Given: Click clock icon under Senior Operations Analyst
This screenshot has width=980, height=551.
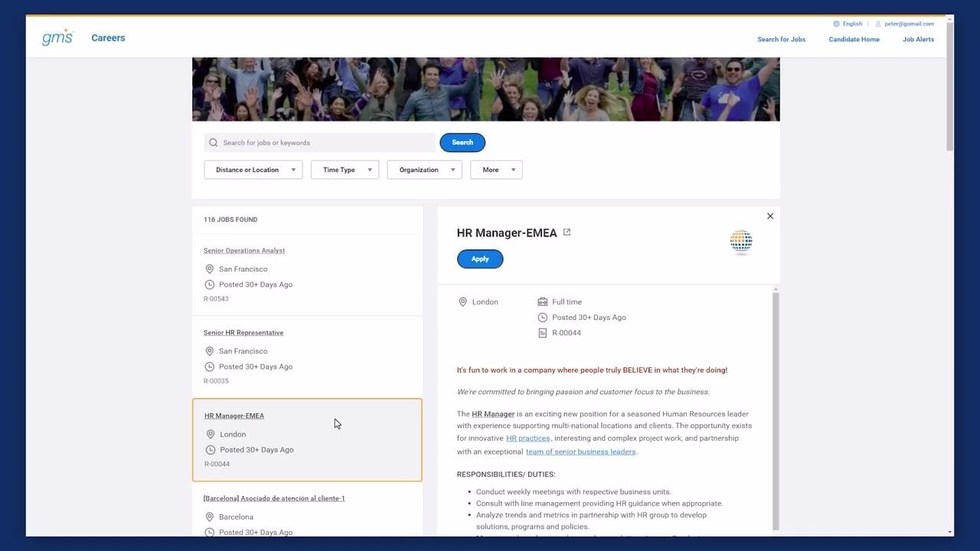Looking at the screenshot, I should 209,285.
